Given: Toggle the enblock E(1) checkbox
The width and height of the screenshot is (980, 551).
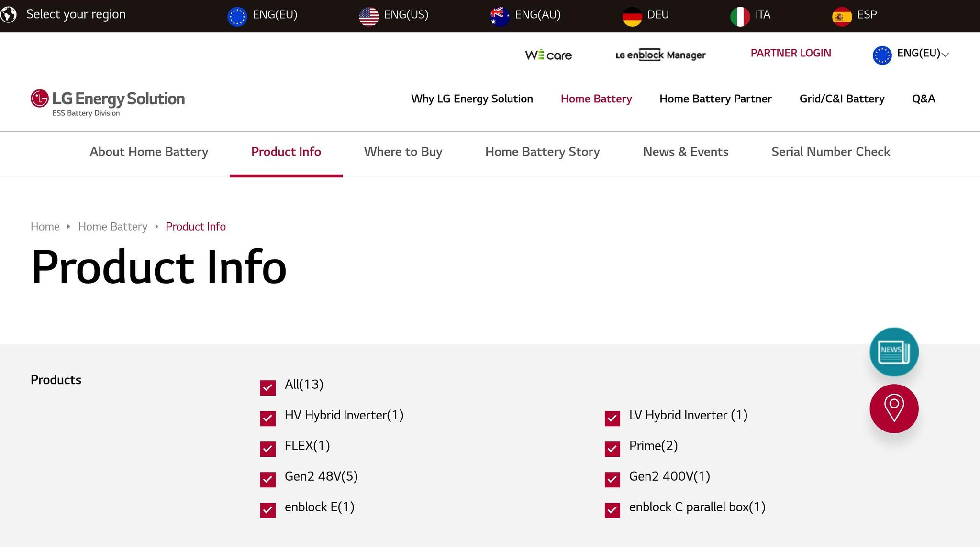Looking at the screenshot, I should click(x=268, y=510).
